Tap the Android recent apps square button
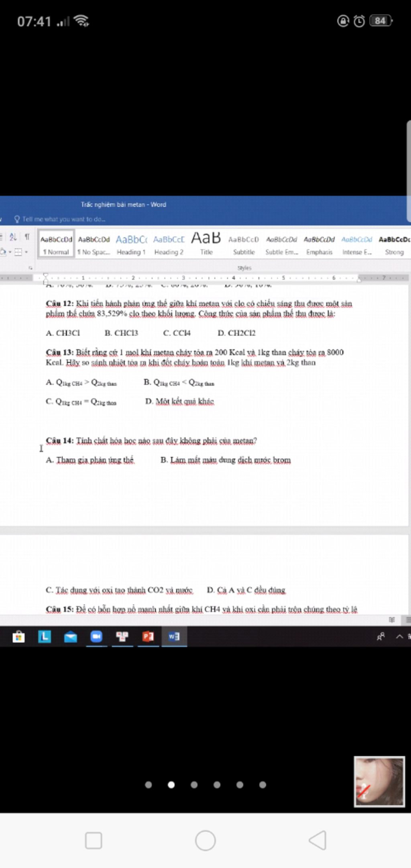The width and height of the screenshot is (411, 868). (94, 840)
